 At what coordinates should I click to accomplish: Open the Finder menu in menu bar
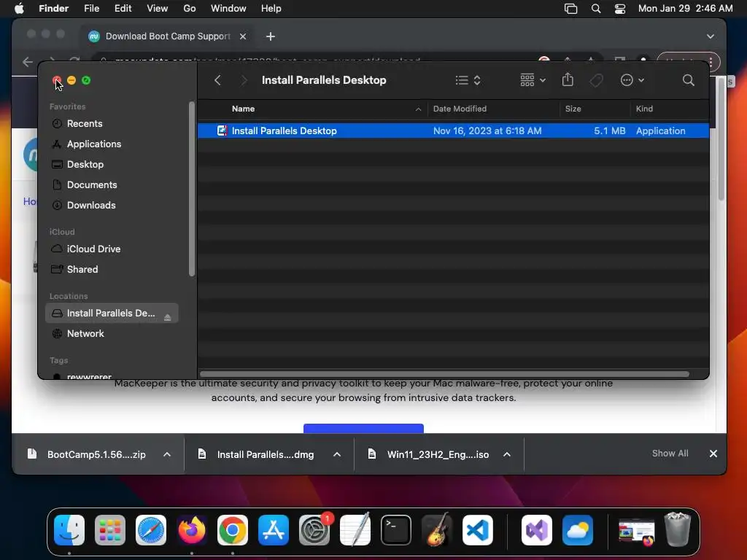pyautogui.click(x=53, y=9)
